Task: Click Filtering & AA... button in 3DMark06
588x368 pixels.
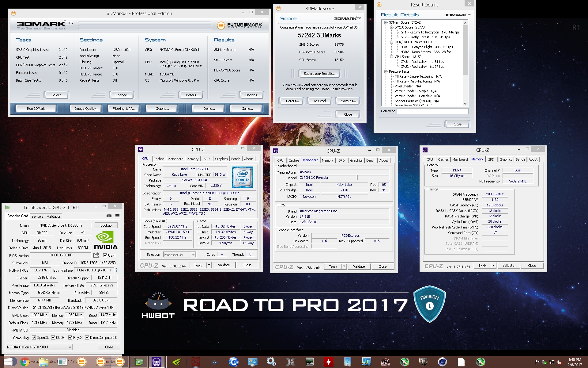Action: tap(124, 109)
